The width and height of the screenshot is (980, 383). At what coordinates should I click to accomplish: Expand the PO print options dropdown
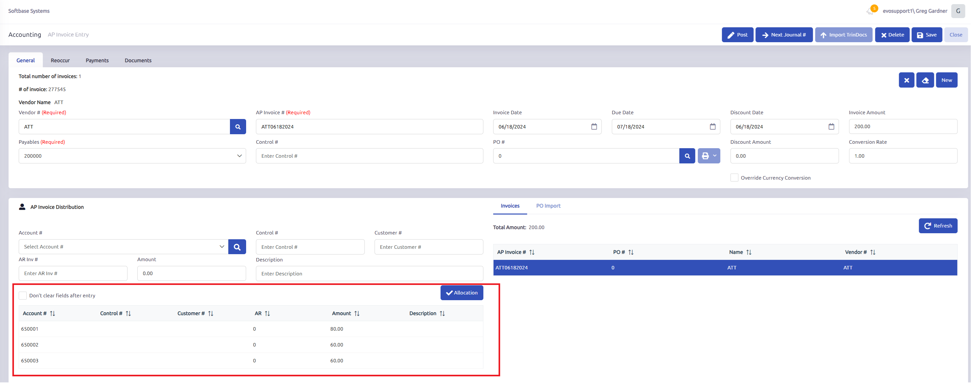pyautogui.click(x=709, y=156)
